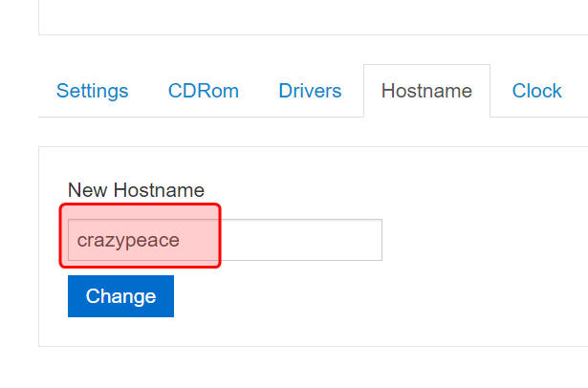Click empty right side of hostname field
The image size is (588, 388).
pos(316,240)
